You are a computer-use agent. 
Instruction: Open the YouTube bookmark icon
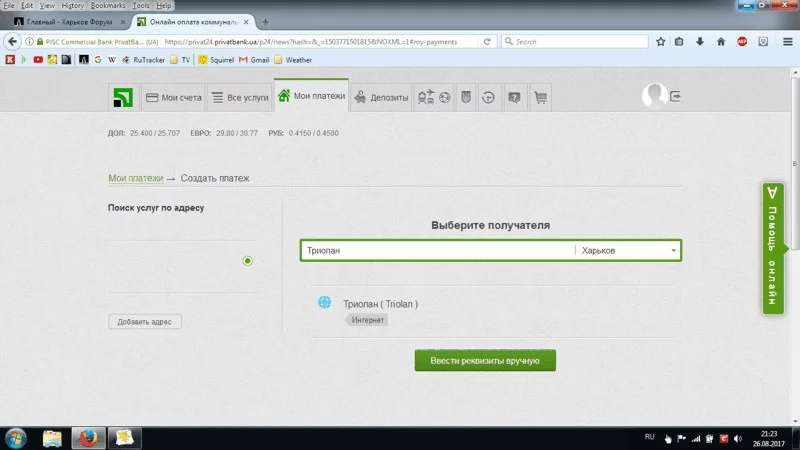click(x=38, y=60)
